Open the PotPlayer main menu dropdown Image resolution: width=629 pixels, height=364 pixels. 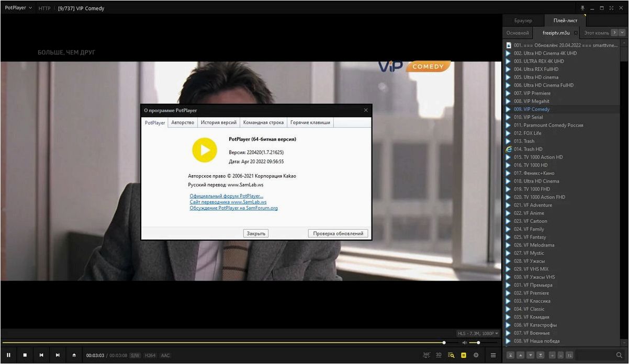[x=18, y=8]
